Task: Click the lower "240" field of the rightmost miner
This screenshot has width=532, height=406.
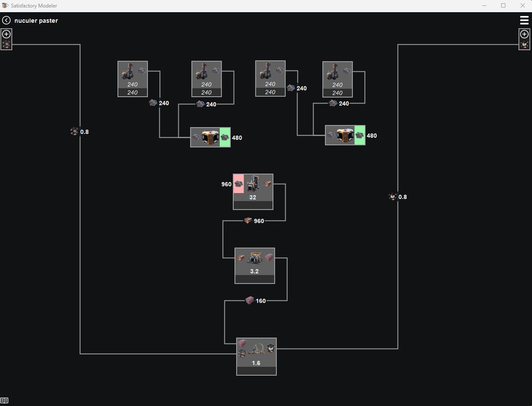Action: (x=338, y=93)
